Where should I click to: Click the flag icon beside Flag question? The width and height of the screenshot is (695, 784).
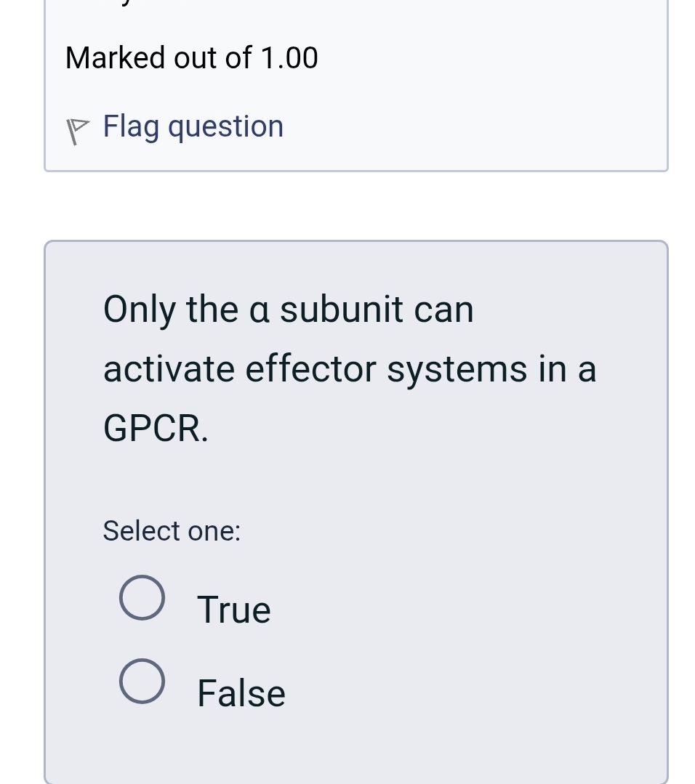[x=77, y=131]
